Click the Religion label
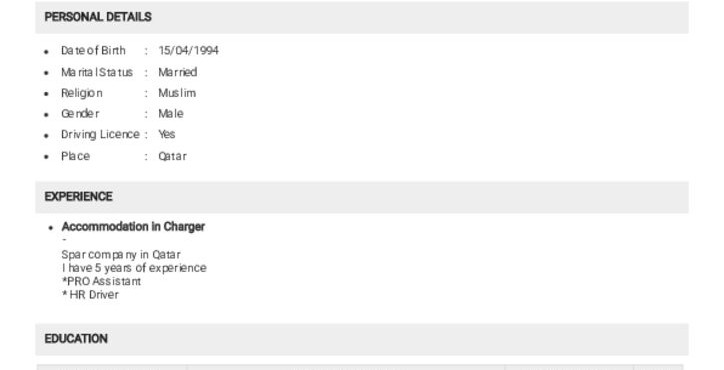Image resolution: width=724 pixels, height=370 pixels. [x=82, y=93]
